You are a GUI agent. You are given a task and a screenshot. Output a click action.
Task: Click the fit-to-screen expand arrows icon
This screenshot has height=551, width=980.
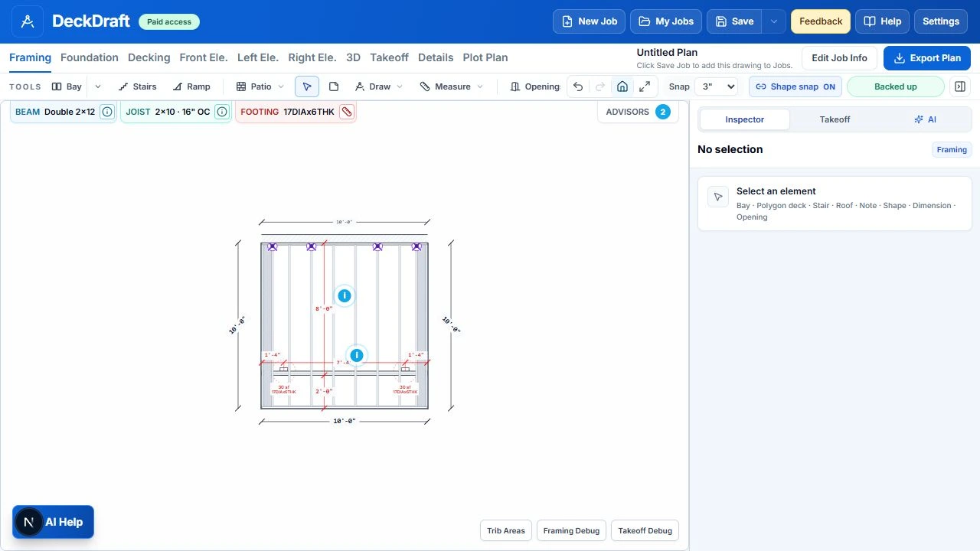click(645, 86)
